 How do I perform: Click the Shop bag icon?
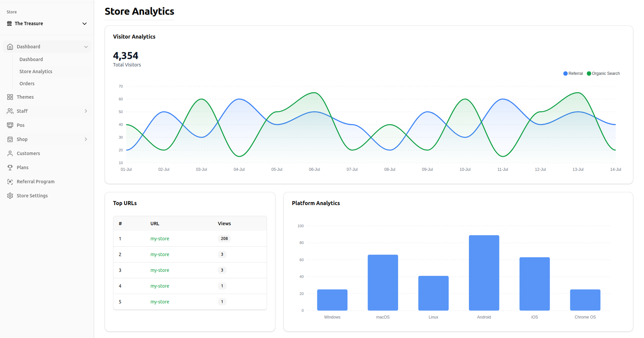pyautogui.click(x=10, y=139)
